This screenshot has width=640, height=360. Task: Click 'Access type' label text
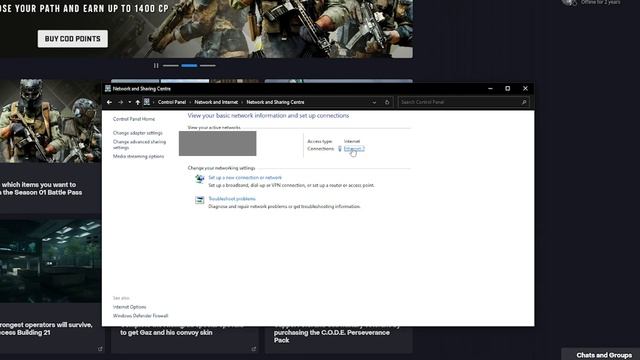pyautogui.click(x=320, y=141)
